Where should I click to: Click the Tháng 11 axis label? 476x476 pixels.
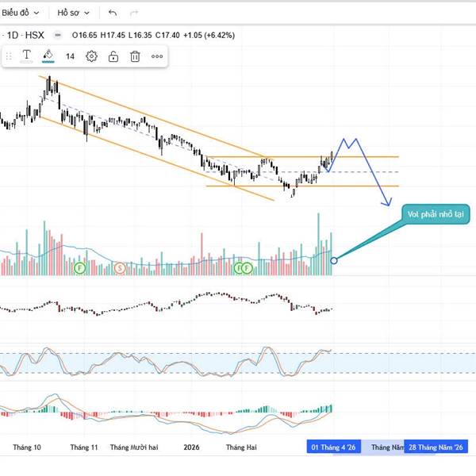click(x=84, y=447)
